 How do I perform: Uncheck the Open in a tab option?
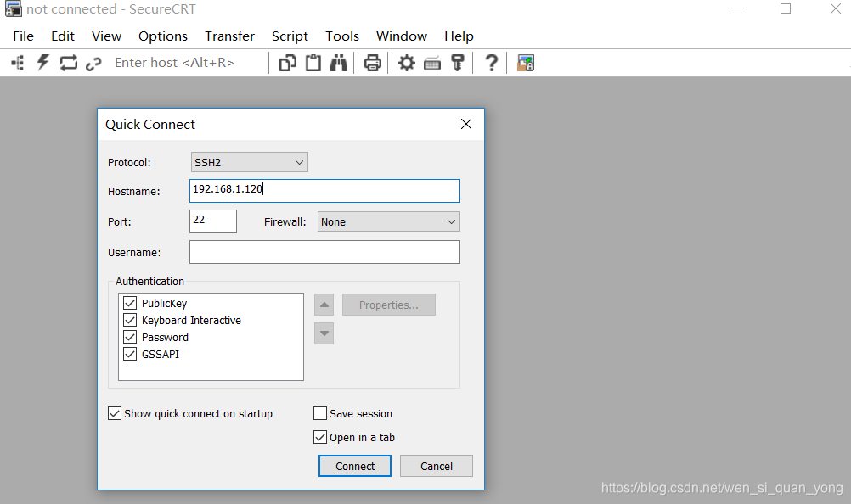click(x=320, y=437)
